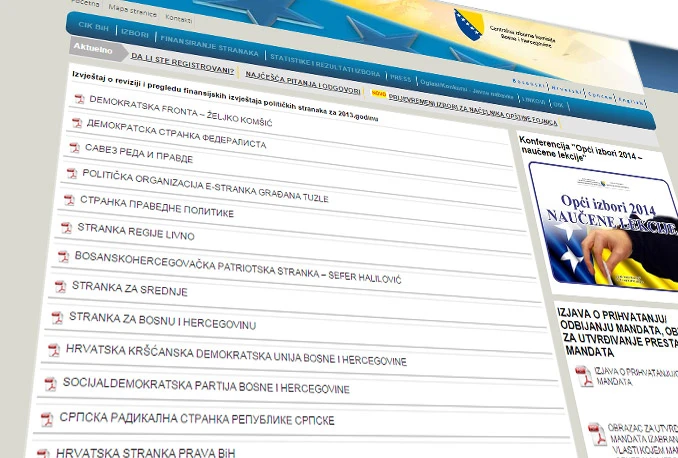Viewport: 678px width, 458px height.
Task: Select the Aktuelno tab label
Action: pos(93,48)
